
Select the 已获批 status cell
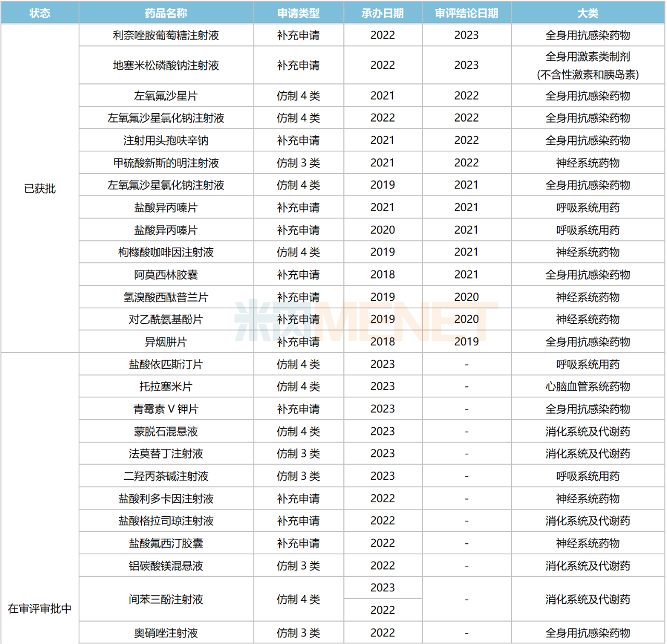pyautogui.click(x=40, y=188)
